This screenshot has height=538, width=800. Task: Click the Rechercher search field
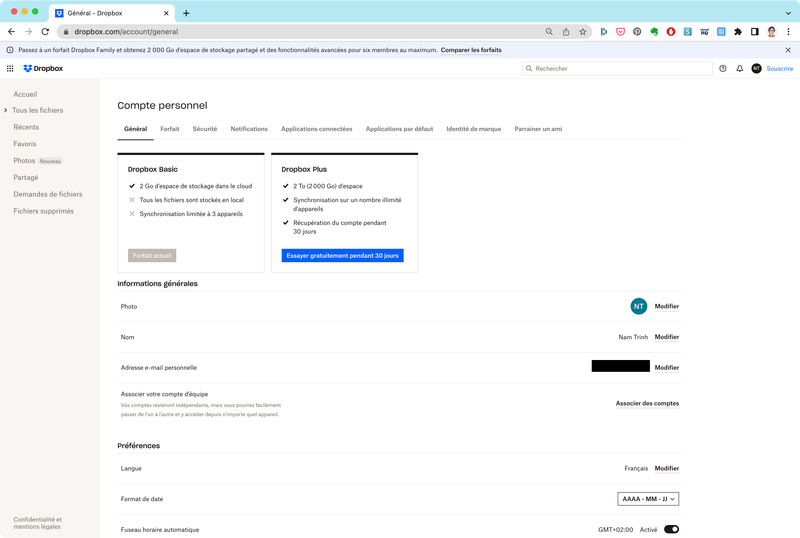tap(615, 69)
